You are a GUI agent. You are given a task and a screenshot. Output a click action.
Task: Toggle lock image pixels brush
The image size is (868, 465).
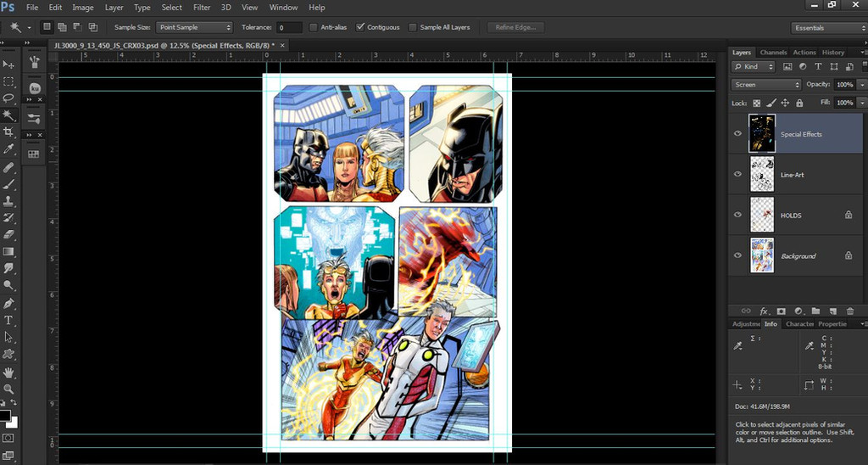point(771,103)
